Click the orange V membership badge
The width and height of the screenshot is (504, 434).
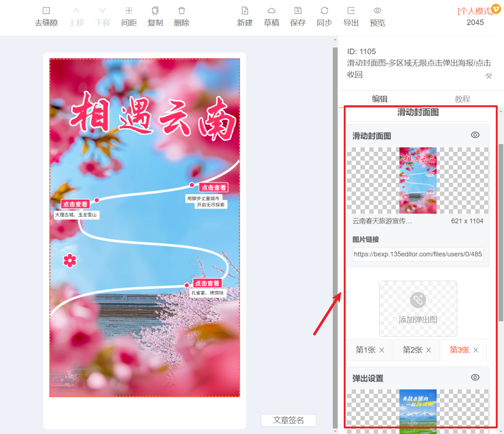pyautogui.click(x=496, y=9)
